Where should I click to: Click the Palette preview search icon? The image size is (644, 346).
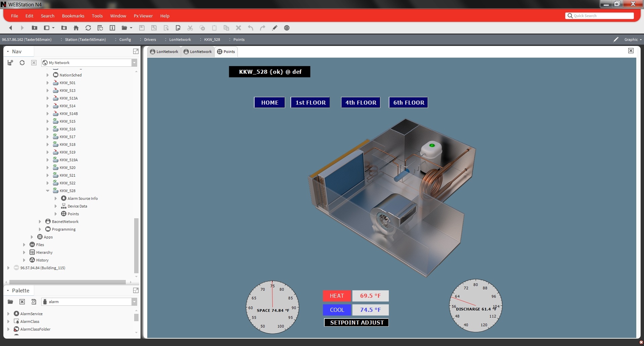click(34, 302)
